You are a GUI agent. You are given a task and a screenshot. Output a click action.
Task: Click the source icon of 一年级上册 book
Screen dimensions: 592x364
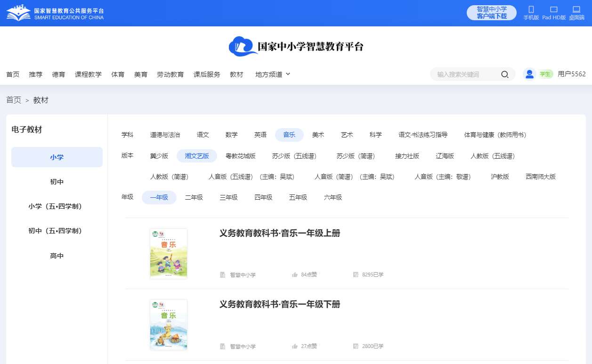pyautogui.click(x=223, y=275)
